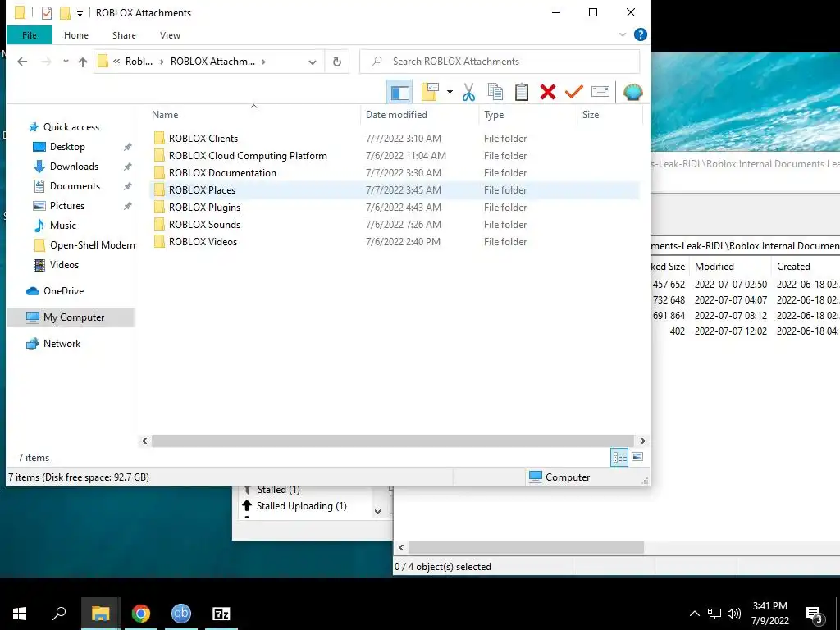Click the Rename toolbar icon
This screenshot has height=630, width=840.
(600, 92)
